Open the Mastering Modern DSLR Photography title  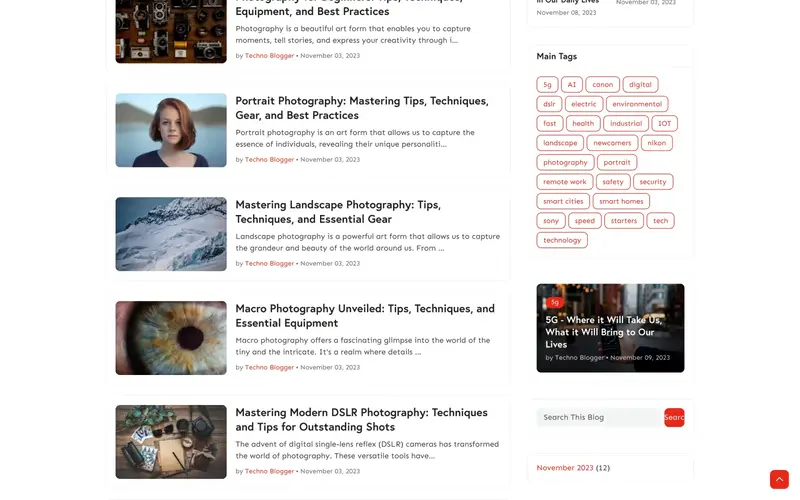tap(361, 419)
